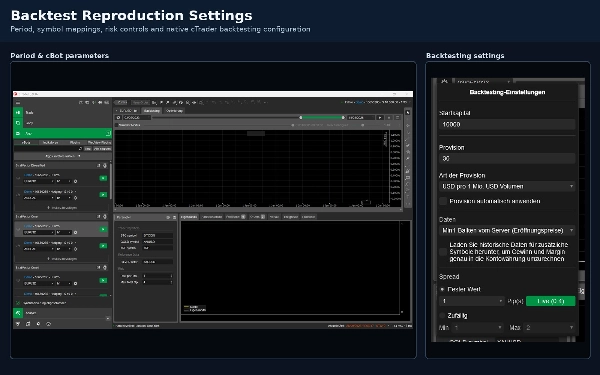
Task: Click the green backtest period range slider
Action: (x=322, y=117)
